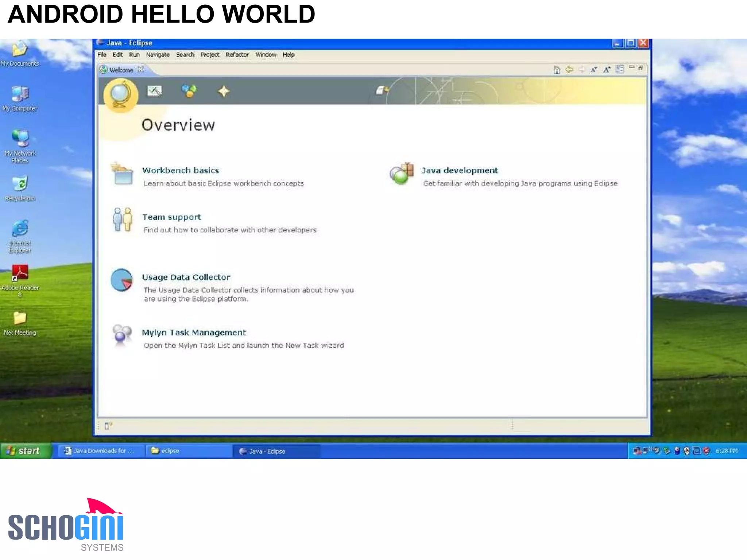Open the Project menu
Screen dimensions: 747x560
[x=210, y=55]
